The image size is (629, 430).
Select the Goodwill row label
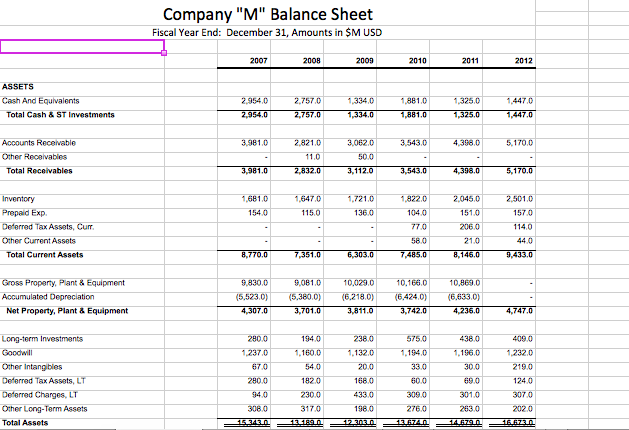point(20,353)
